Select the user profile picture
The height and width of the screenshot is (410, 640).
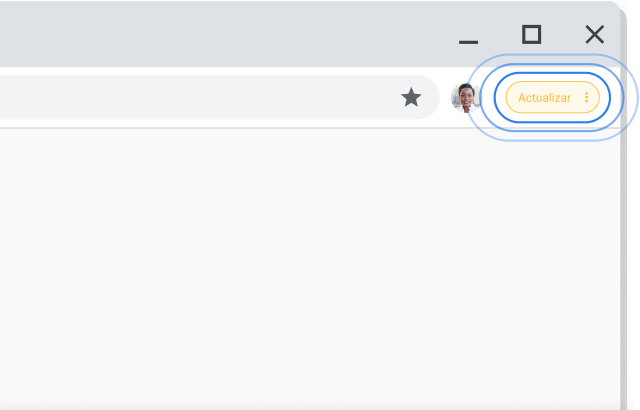(465, 97)
